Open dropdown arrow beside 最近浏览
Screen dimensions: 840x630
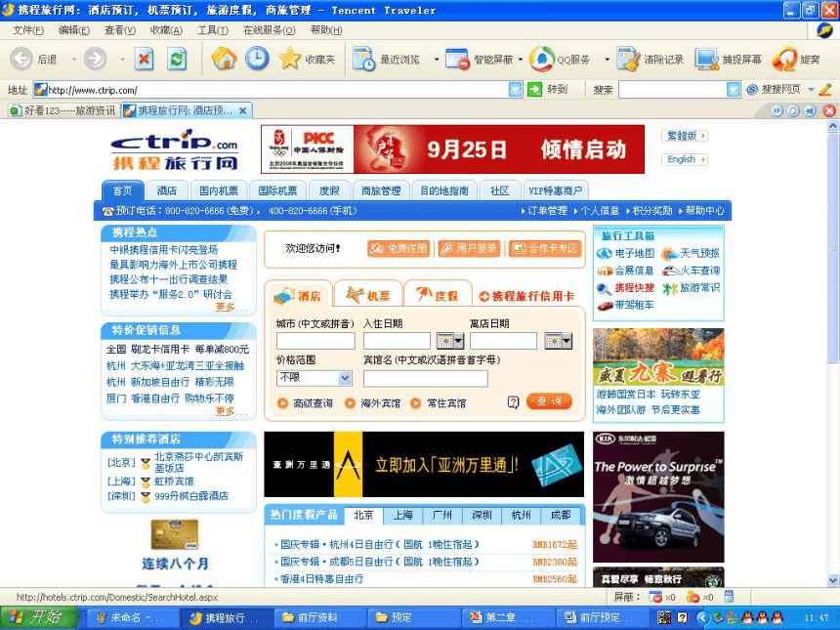pyautogui.click(x=437, y=60)
